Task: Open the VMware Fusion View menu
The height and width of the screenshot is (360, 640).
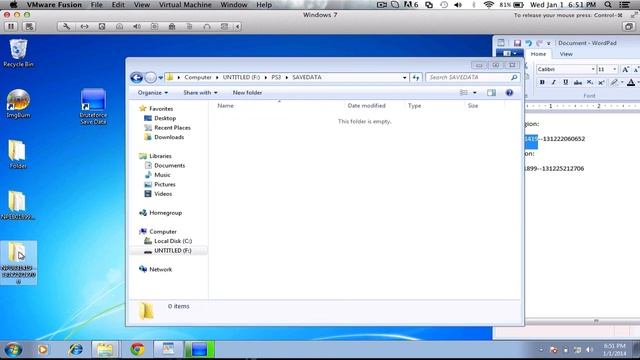Action: (142, 5)
